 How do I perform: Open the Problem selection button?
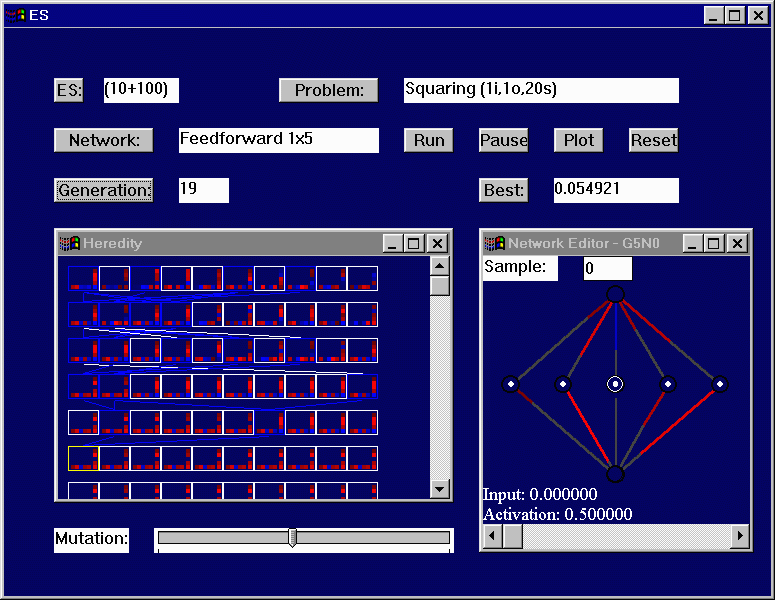[328, 90]
